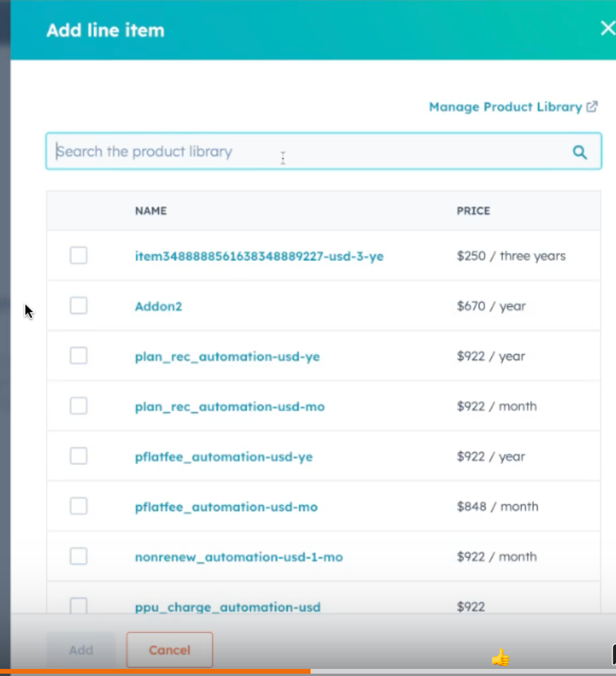The height and width of the screenshot is (676, 616).
Task: Focus the product library search field
Action: (x=305, y=151)
